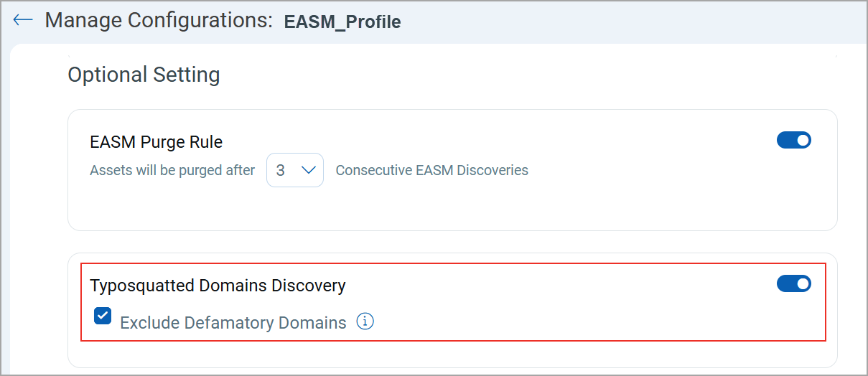Expand the chevron arrow in the purge dropdown

(309, 170)
